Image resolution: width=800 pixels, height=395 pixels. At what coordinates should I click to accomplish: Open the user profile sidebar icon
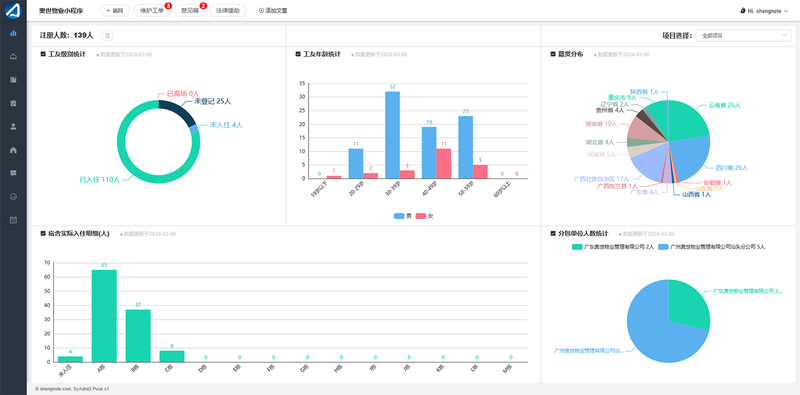click(13, 127)
